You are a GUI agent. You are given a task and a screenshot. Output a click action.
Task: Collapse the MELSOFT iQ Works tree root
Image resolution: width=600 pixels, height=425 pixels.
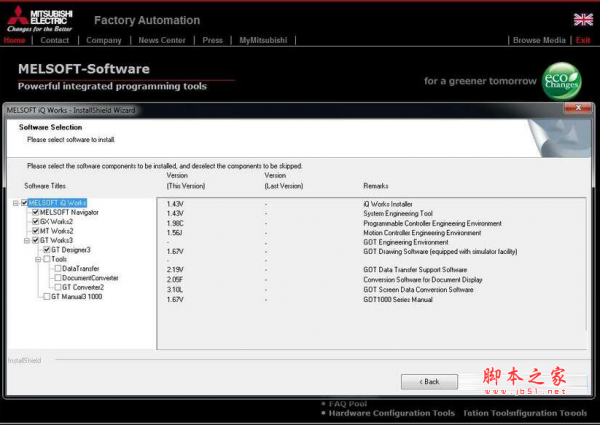click(15, 203)
